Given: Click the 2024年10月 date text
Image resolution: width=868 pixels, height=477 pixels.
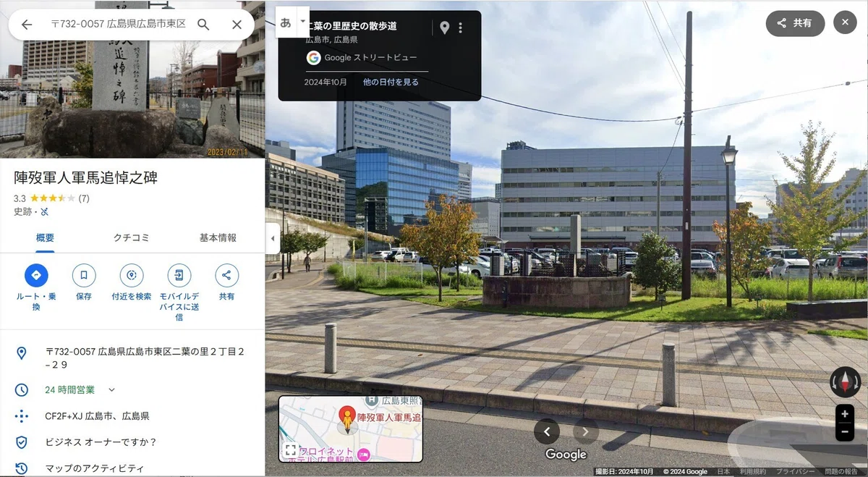Looking at the screenshot, I should [325, 83].
